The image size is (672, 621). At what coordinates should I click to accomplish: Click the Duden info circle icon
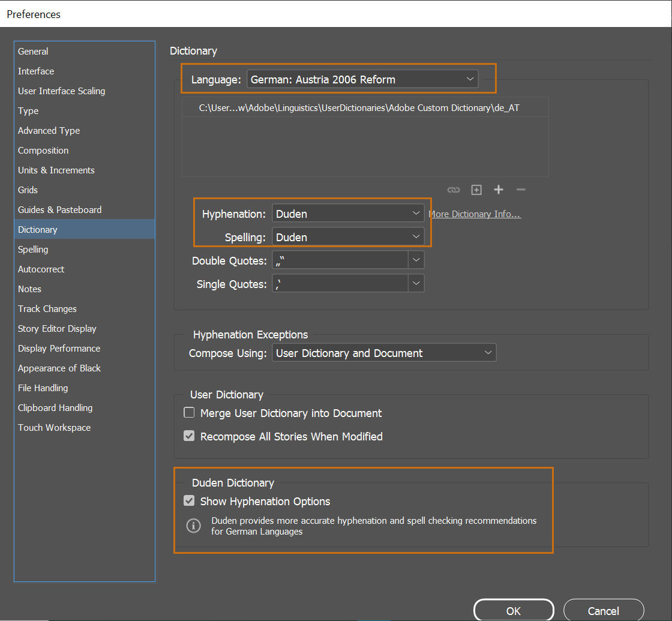[x=193, y=526]
